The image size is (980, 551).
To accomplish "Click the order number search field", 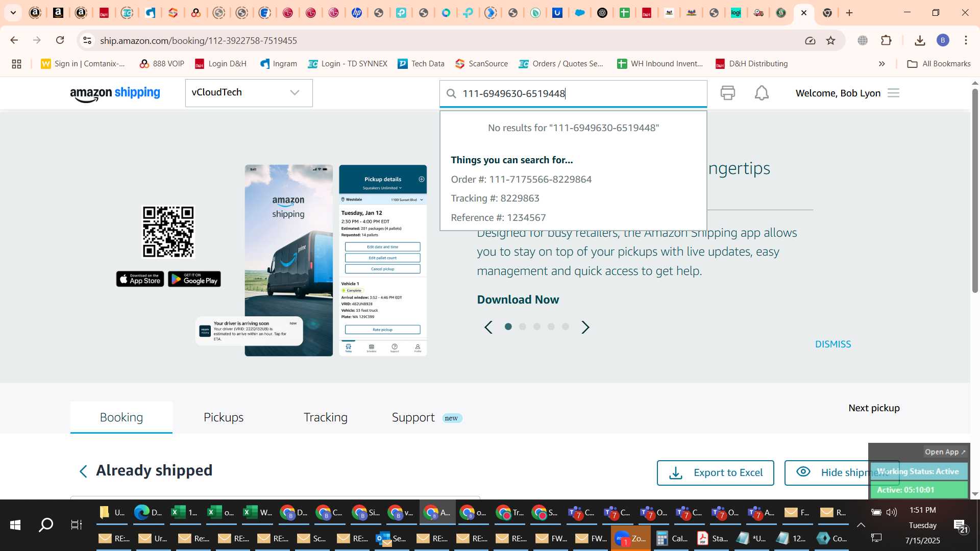I will [x=573, y=93].
